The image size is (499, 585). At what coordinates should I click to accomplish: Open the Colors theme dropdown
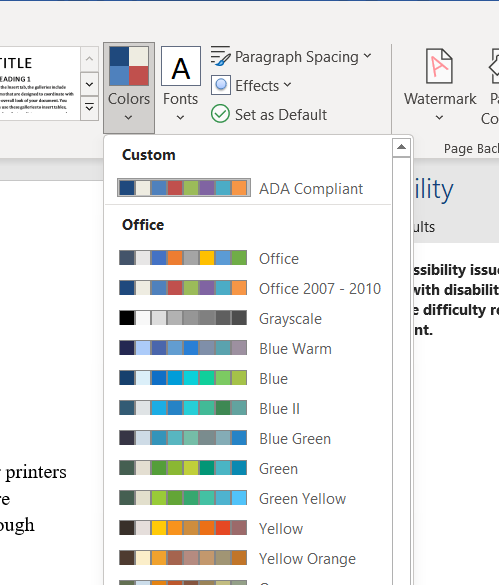[129, 88]
